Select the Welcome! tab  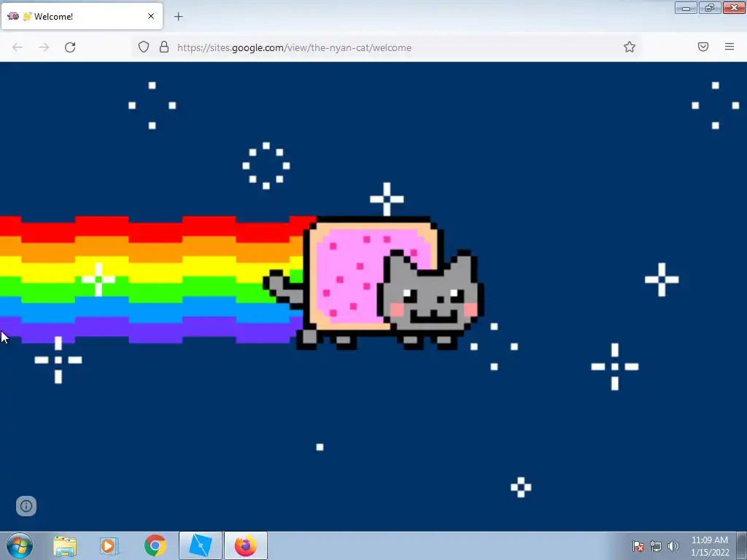(x=82, y=16)
